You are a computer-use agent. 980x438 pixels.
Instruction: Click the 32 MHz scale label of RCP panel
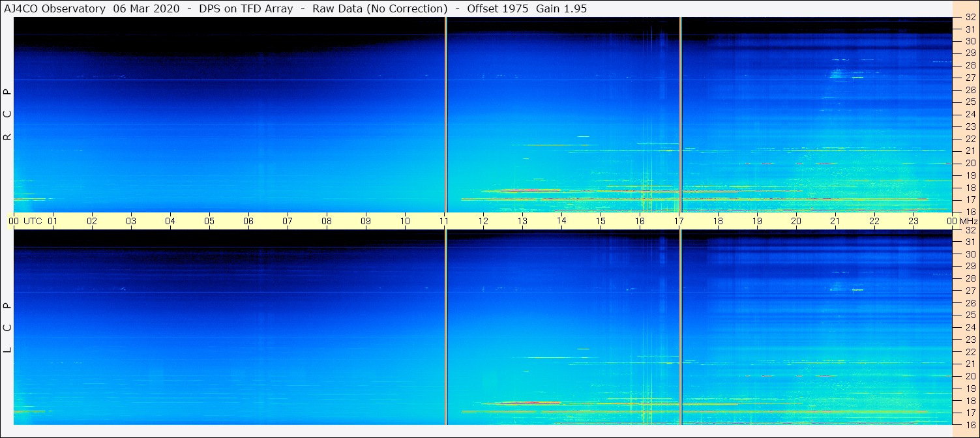[x=970, y=18]
